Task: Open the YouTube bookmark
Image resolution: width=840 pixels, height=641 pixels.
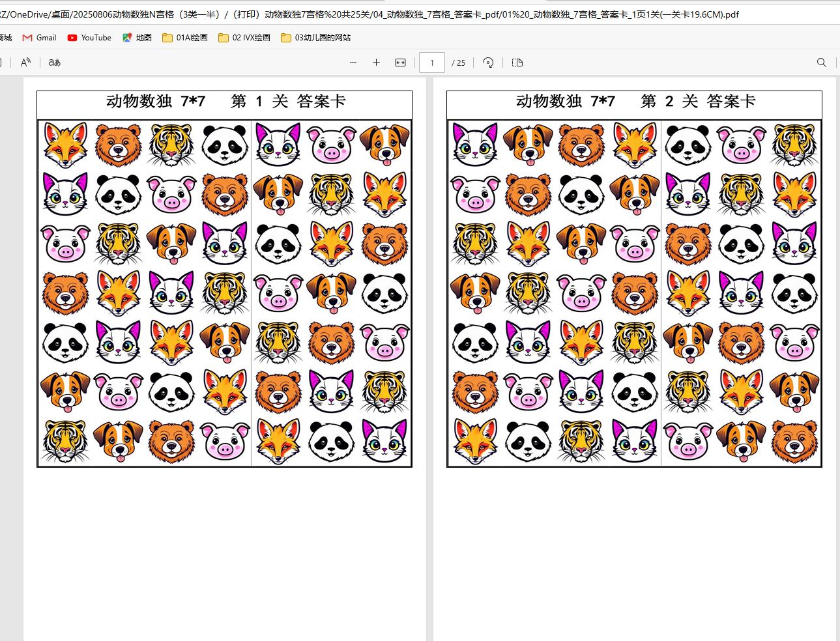Action: (89, 38)
